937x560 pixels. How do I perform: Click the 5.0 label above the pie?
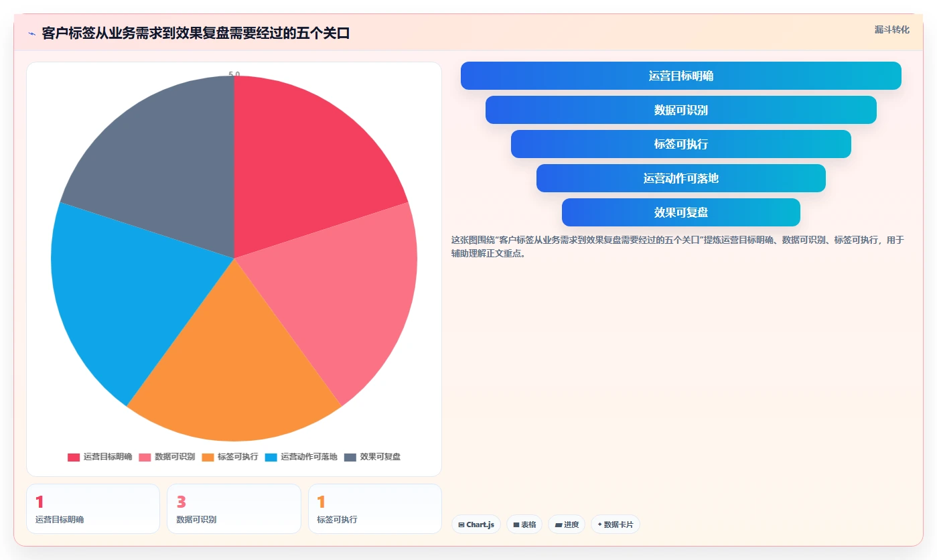[x=234, y=74]
